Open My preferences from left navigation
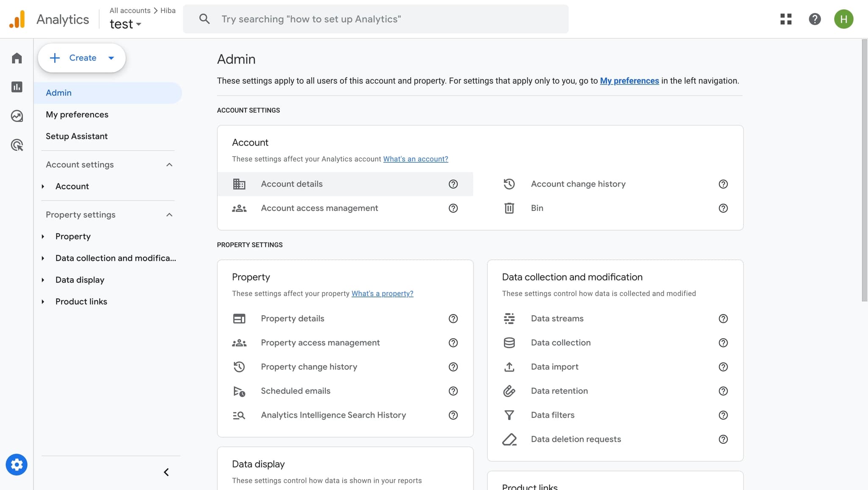The image size is (868, 490). (x=77, y=114)
